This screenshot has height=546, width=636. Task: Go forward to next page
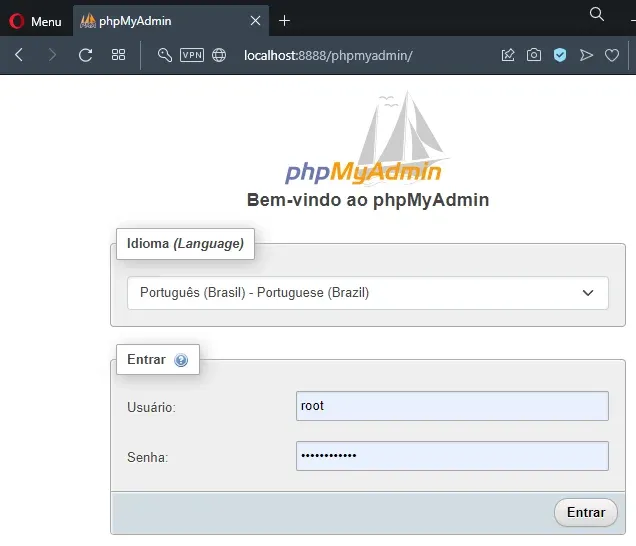pos(52,55)
